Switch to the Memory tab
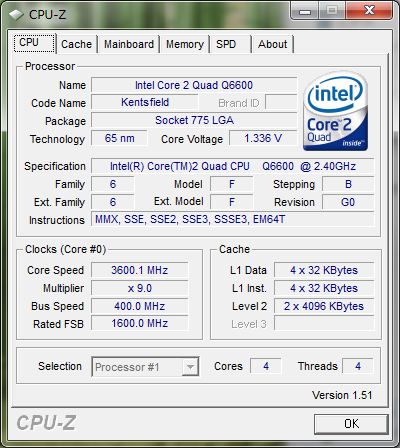This screenshot has width=400, height=448. 185,44
